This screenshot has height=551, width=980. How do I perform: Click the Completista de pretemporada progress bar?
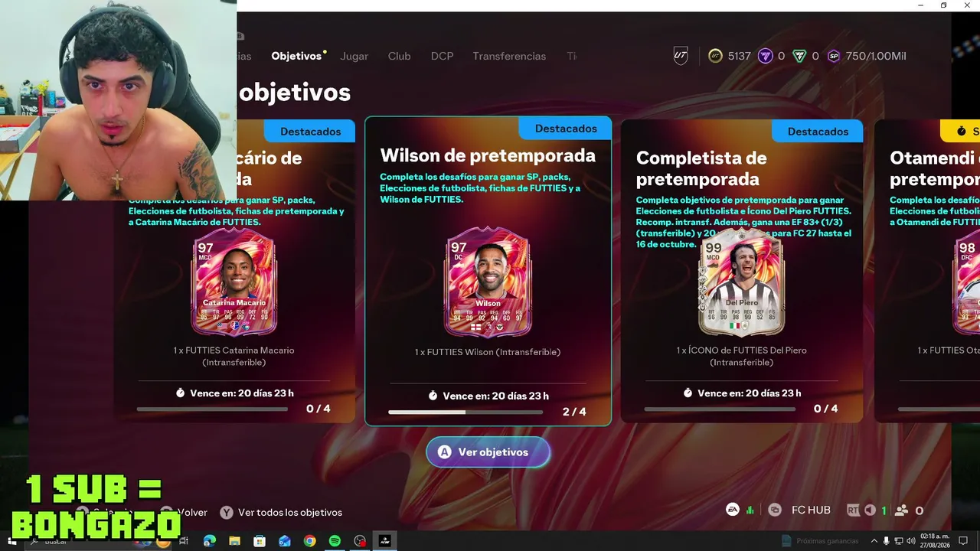(721, 409)
